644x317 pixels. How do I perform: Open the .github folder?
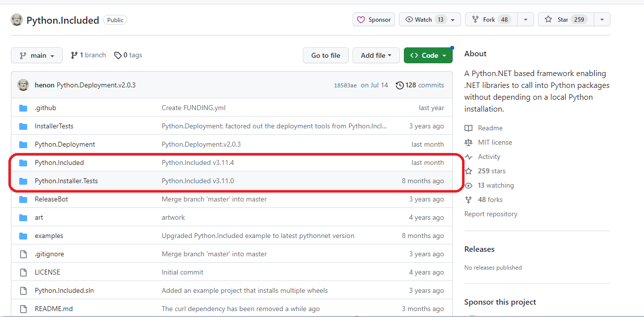[x=45, y=108]
